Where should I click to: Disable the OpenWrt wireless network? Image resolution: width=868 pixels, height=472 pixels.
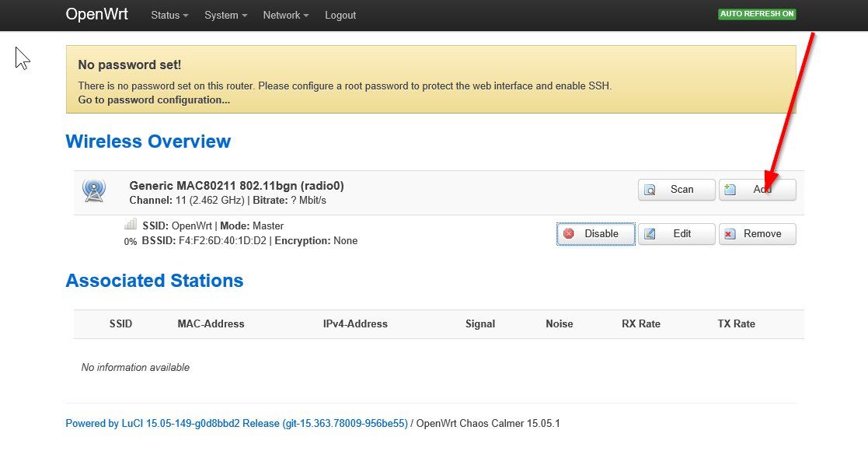[596, 234]
